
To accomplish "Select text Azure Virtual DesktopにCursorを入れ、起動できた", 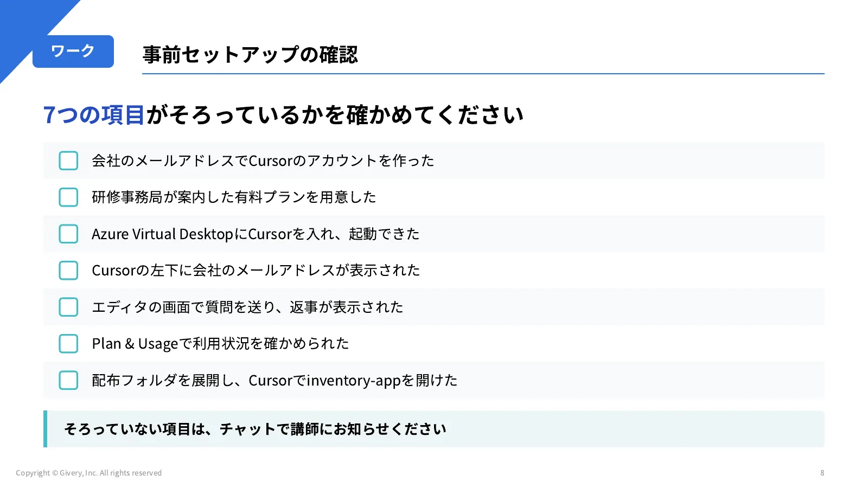I will [x=256, y=234].
